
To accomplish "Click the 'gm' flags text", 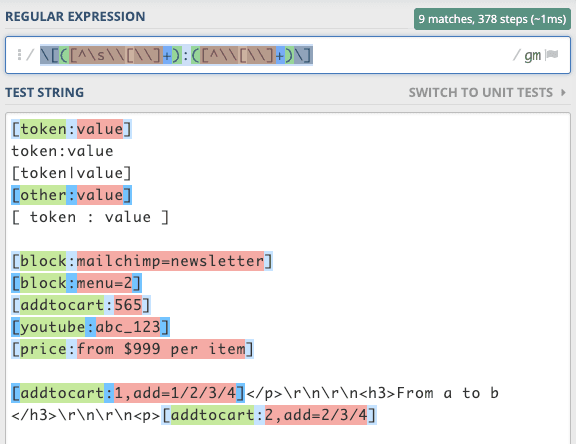I will pos(532,55).
